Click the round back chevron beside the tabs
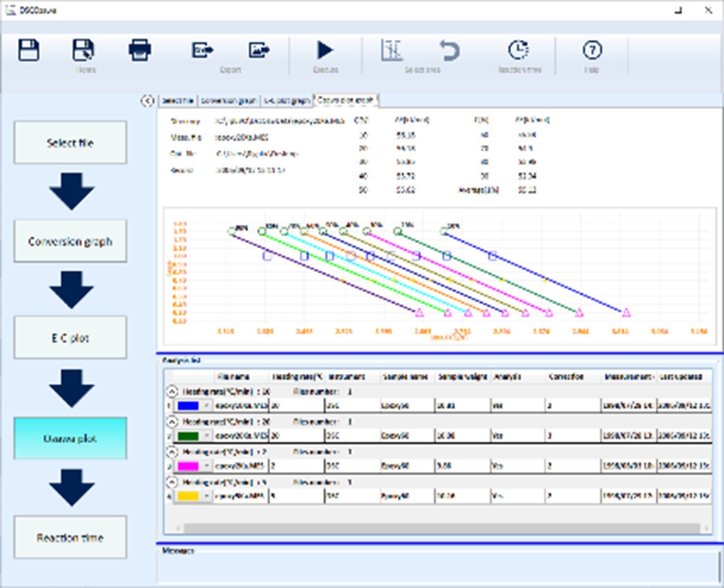Viewport: 724px width, 588px height. pyautogui.click(x=147, y=100)
